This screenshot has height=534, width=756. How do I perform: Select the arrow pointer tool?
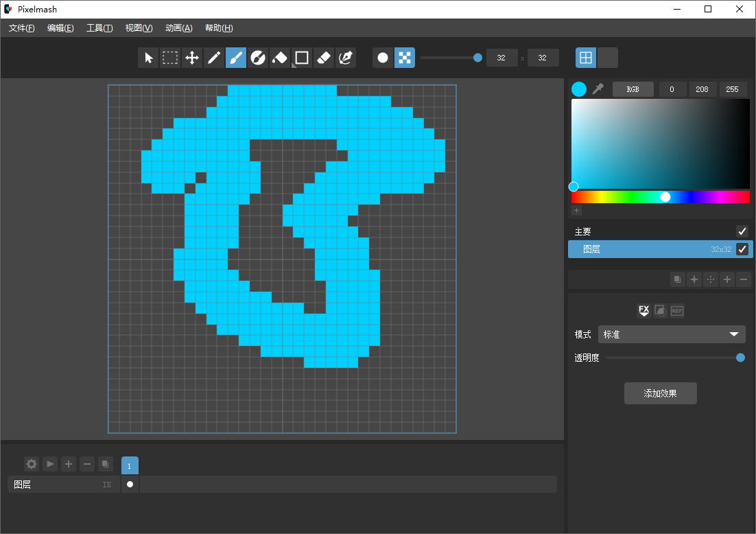pos(148,58)
